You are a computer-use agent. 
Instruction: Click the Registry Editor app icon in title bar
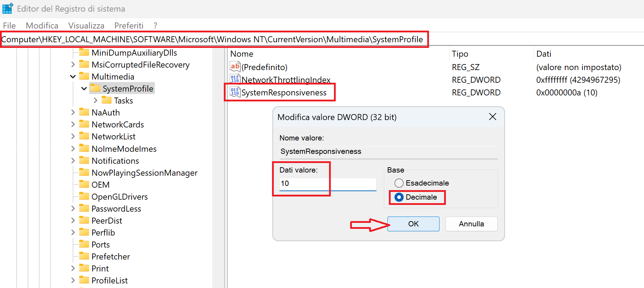click(8, 8)
